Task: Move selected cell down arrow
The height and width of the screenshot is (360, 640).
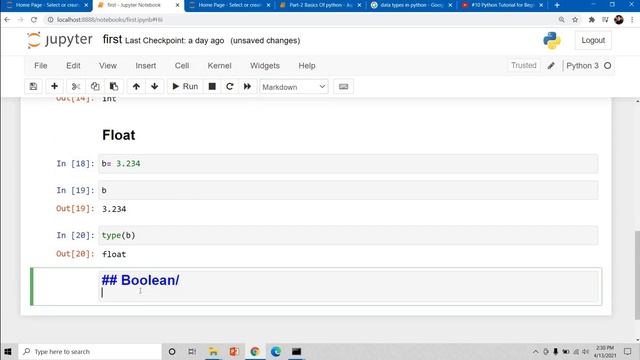Action: [x=155, y=87]
